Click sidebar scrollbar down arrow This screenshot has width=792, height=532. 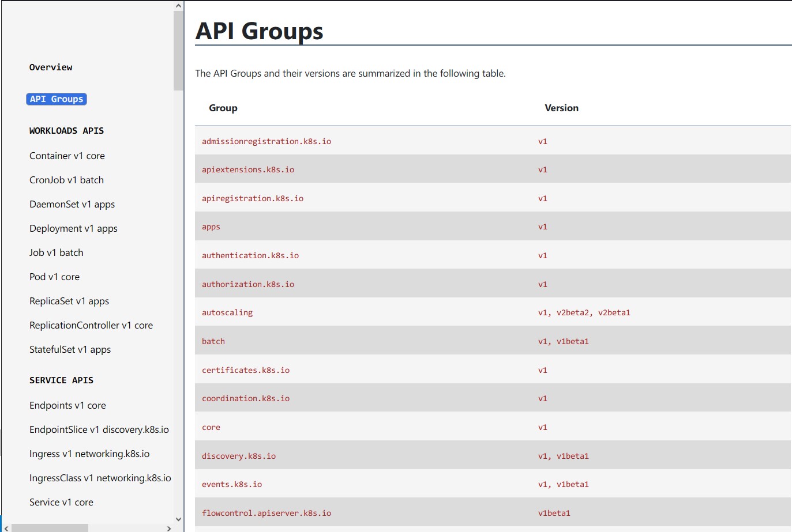coord(178,519)
